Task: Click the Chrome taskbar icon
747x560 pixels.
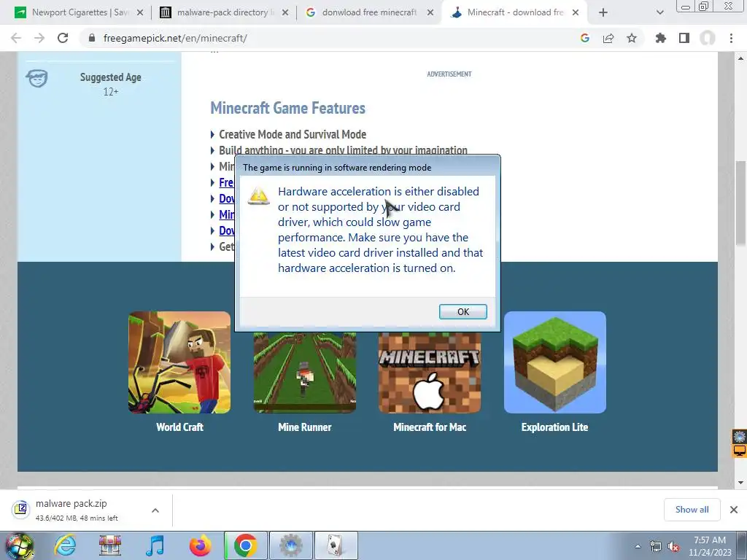Action: [x=246, y=545]
